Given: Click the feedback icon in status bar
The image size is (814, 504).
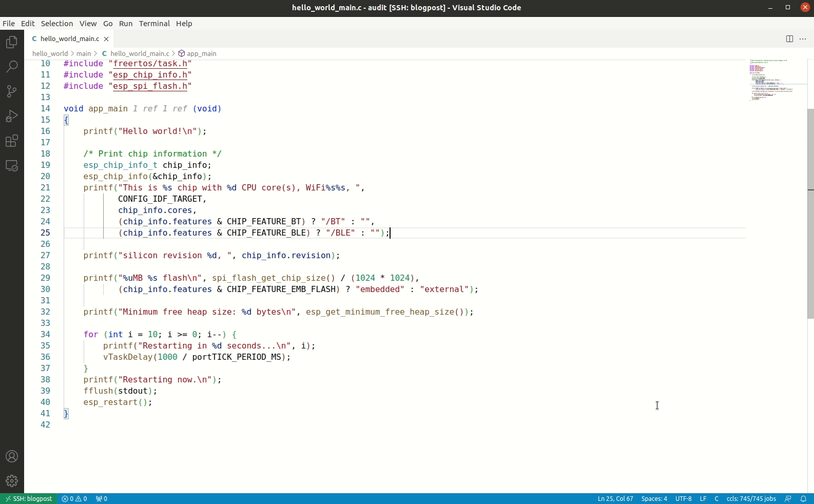Looking at the screenshot, I should click(x=788, y=498).
